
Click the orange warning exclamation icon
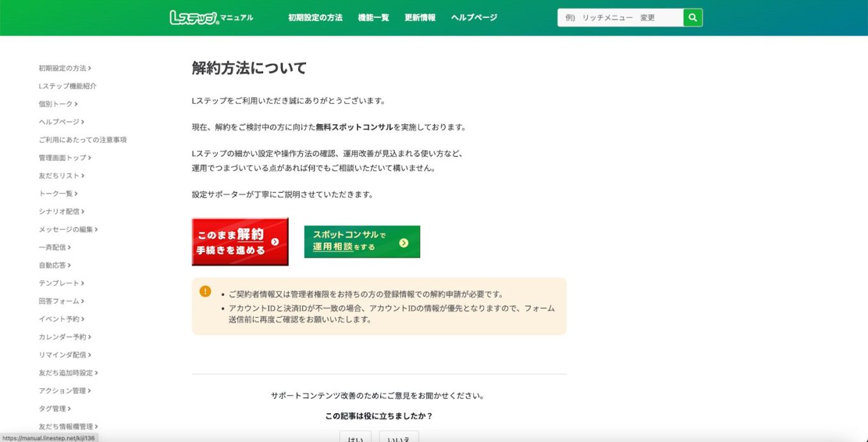point(204,290)
